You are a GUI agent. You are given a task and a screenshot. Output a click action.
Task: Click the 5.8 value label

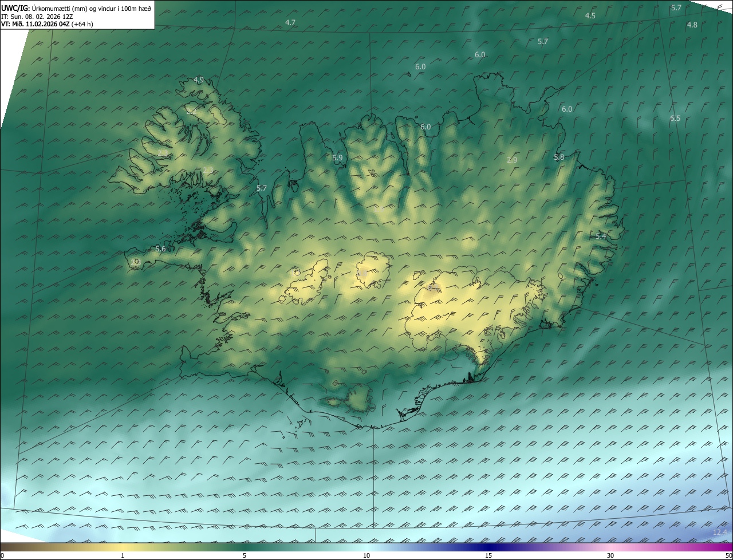(559, 157)
